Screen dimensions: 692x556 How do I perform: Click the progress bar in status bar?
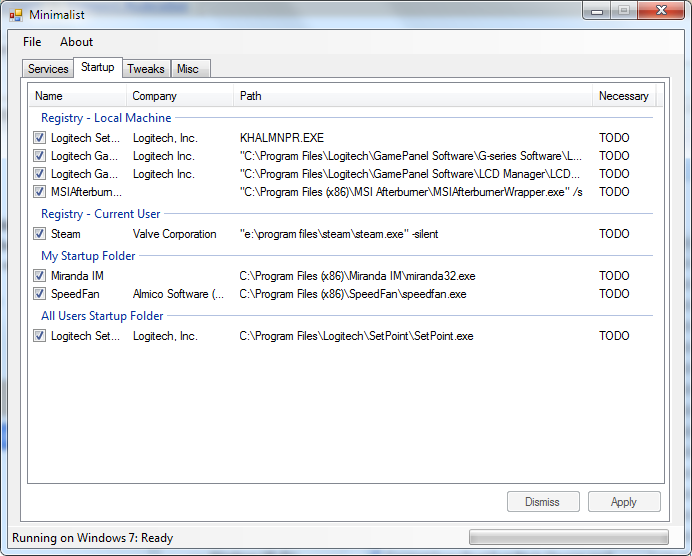pyautogui.click(x=569, y=537)
